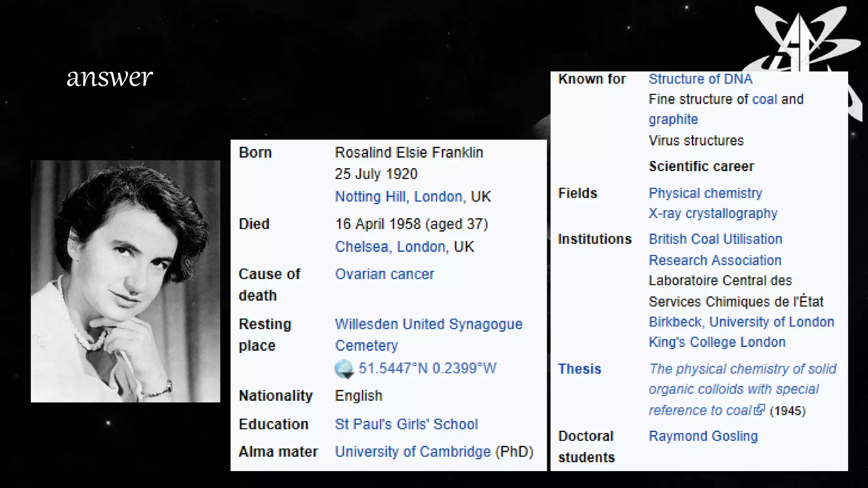Open the 51.5447°N 0.2399°W coordinates link
The image size is (868, 488).
tap(427, 369)
